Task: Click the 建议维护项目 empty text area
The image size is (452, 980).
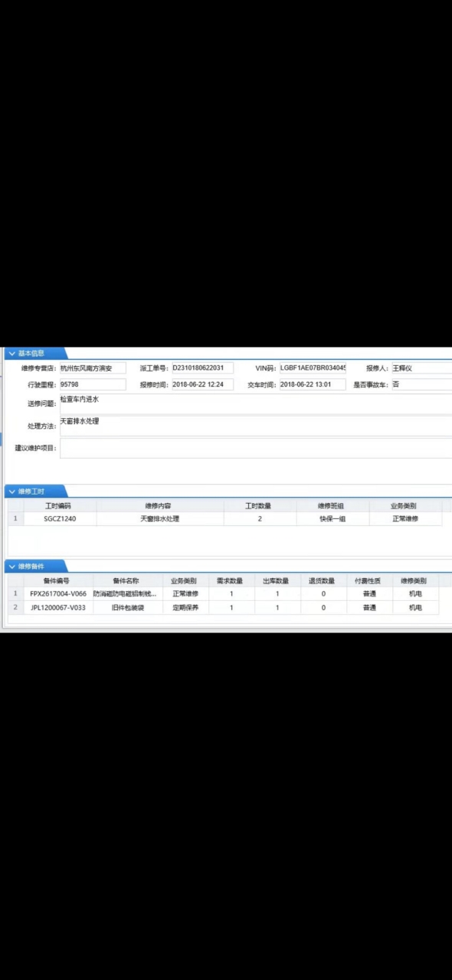Action: 256,448
